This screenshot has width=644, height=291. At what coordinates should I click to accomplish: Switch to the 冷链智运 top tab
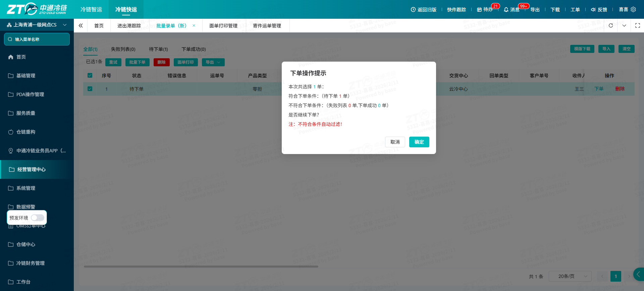point(91,9)
